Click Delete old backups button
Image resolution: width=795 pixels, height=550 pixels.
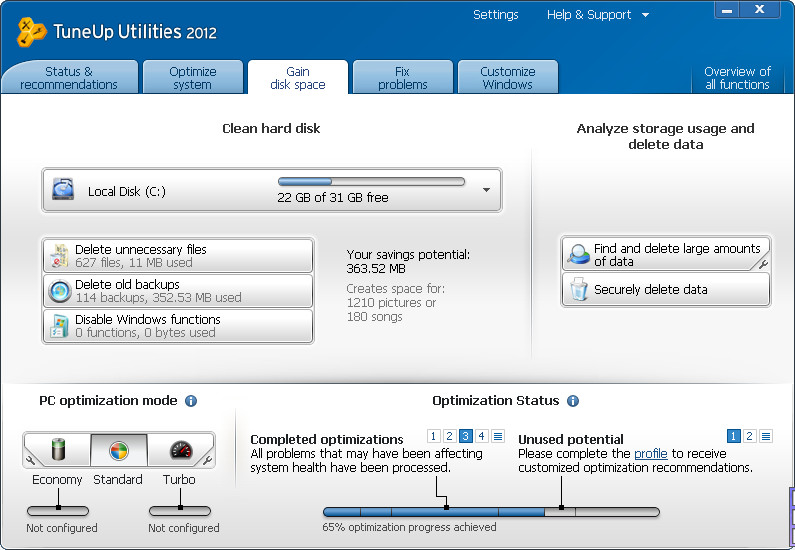(178, 291)
